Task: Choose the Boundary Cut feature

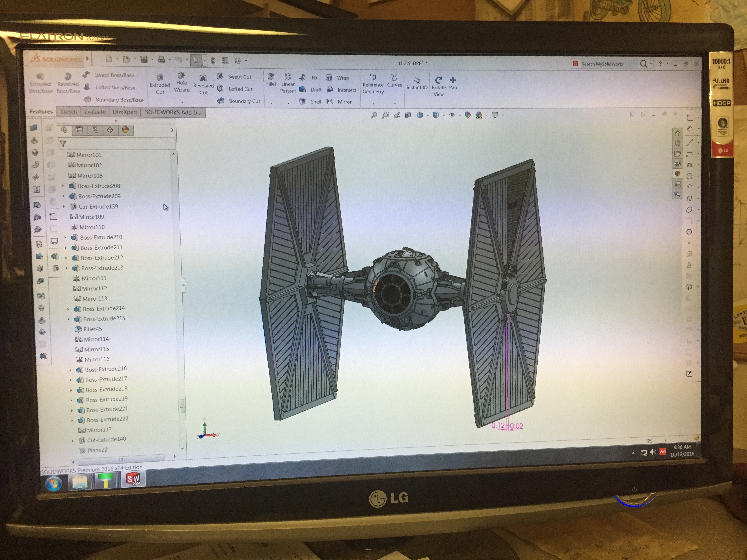Action: point(239,101)
